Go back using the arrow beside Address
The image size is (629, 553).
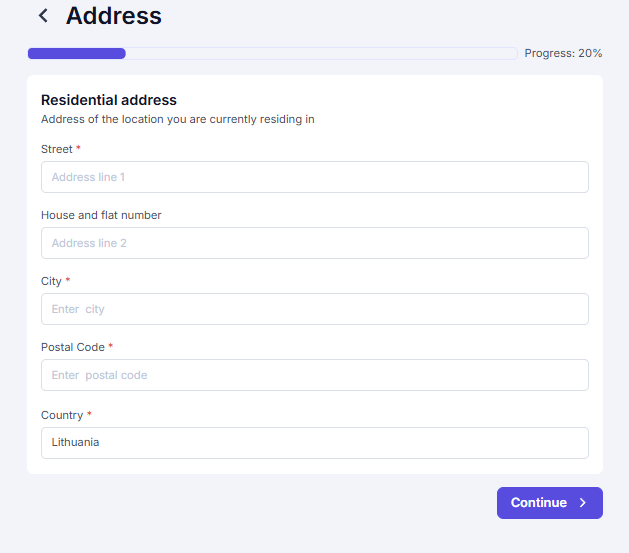pos(43,16)
